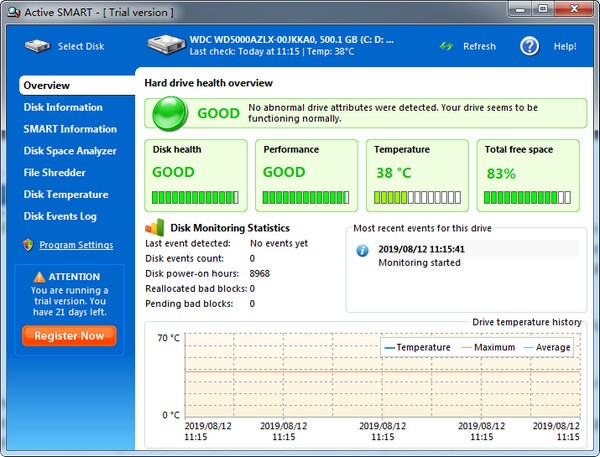Click the orange Register Now button
Image resolution: width=600 pixels, height=457 pixels.
click(69, 336)
